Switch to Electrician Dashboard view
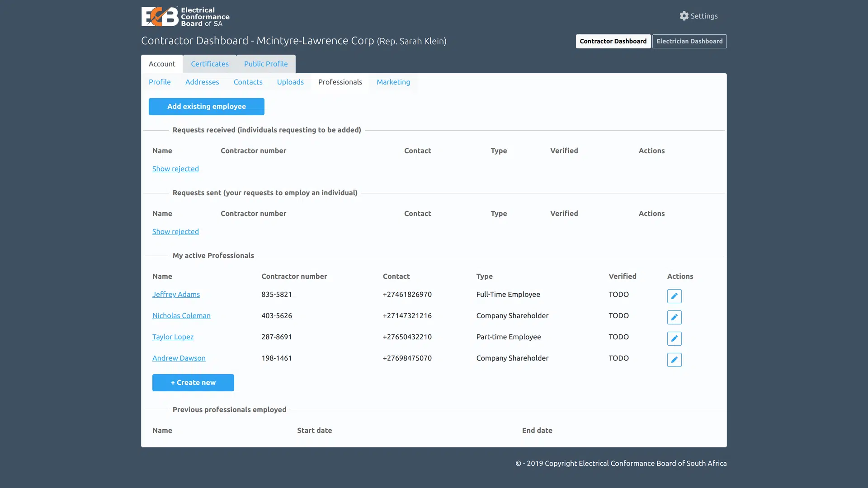 pos(689,41)
